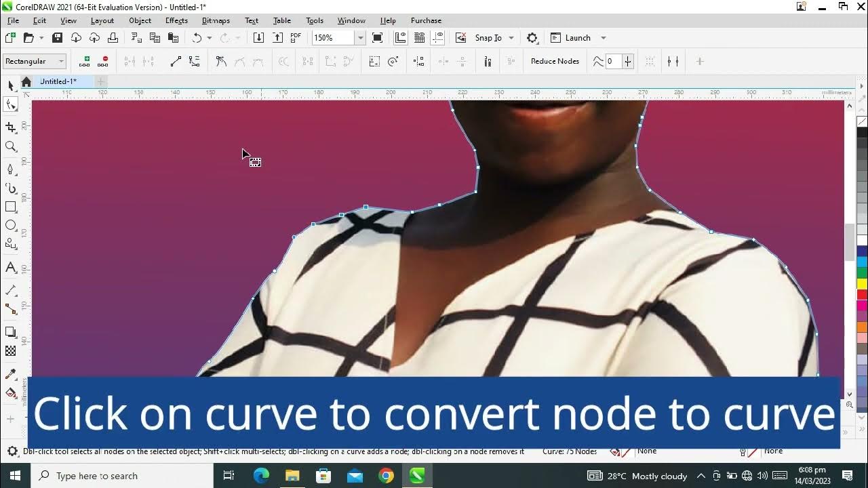Choose the Ellipse tool
This screenshot has width=868, height=488.
pyautogui.click(x=9, y=226)
